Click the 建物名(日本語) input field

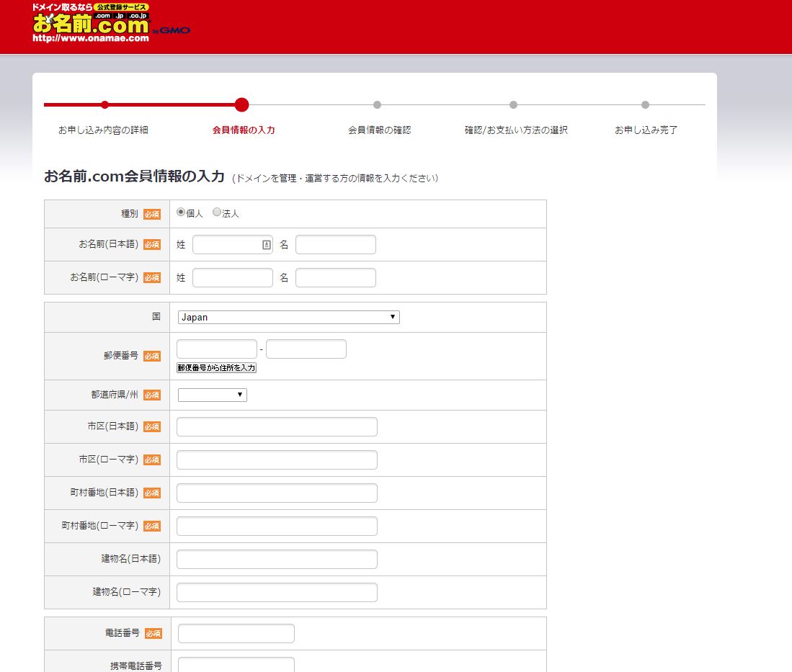[x=277, y=559]
